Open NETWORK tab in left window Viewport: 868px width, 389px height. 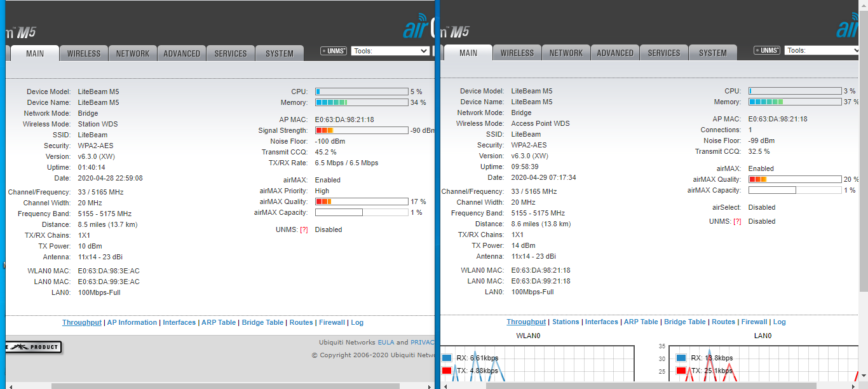132,53
